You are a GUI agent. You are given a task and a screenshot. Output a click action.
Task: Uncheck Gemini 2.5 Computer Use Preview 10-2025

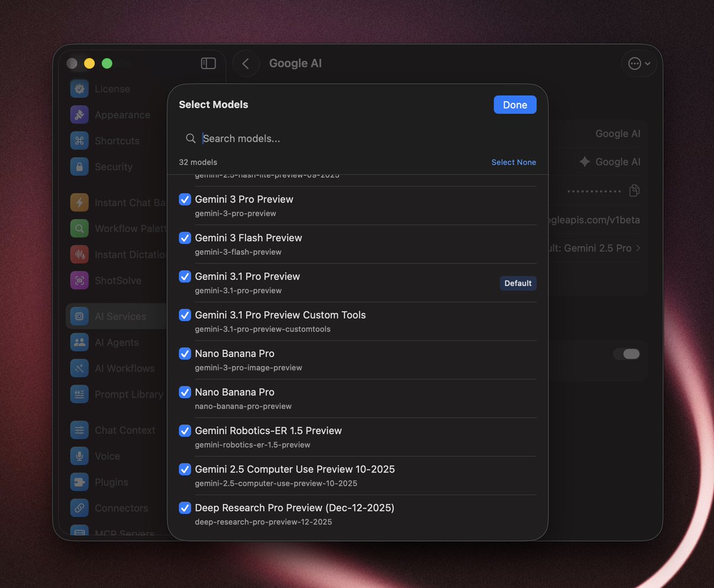tap(185, 469)
